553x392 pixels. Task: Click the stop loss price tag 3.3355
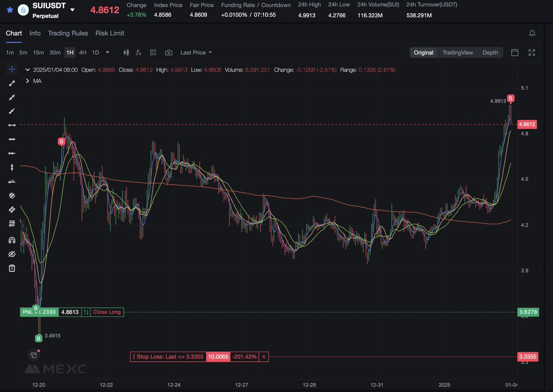coord(528,357)
